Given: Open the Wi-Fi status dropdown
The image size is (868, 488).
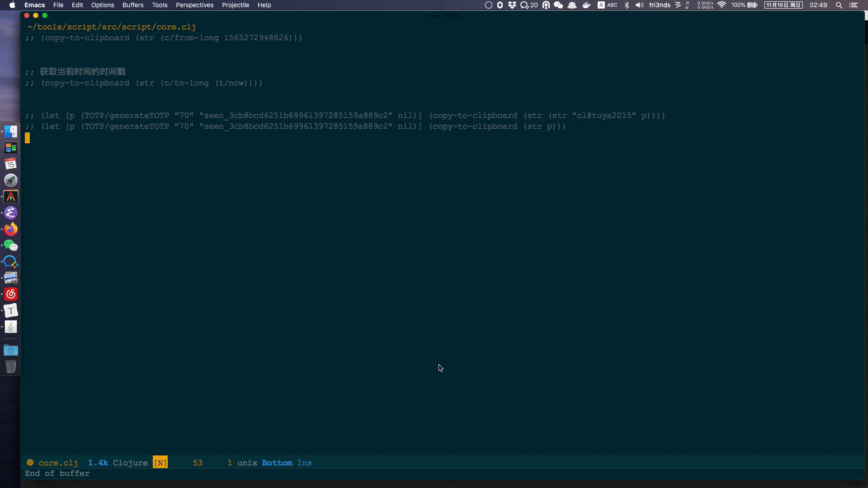Looking at the screenshot, I should coord(722,5).
